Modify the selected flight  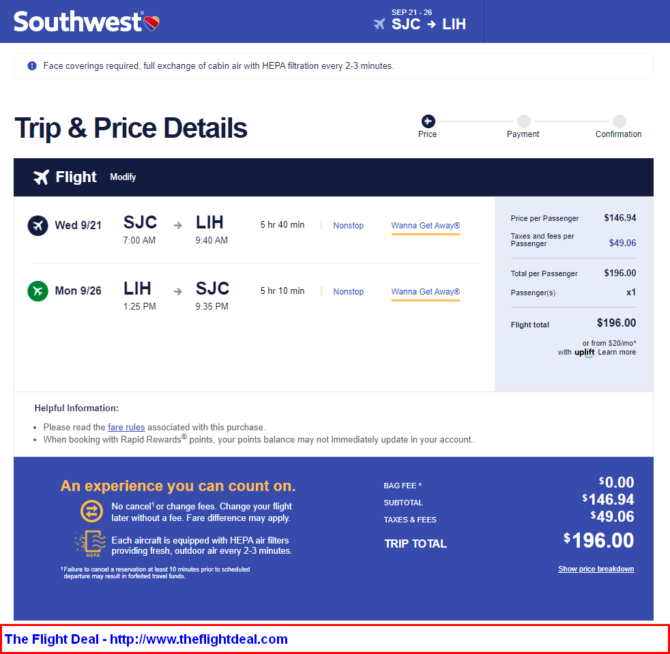(x=123, y=177)
